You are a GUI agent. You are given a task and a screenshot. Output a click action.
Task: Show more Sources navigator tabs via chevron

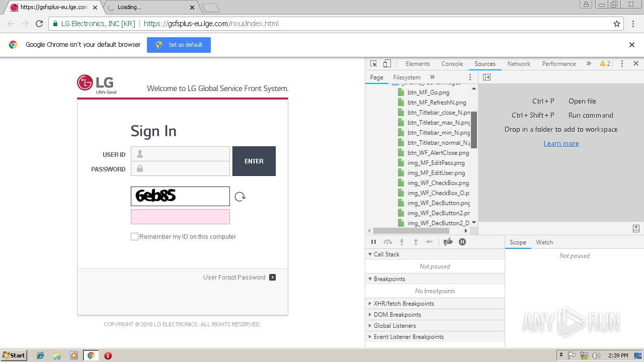click(x=432, y=77)
